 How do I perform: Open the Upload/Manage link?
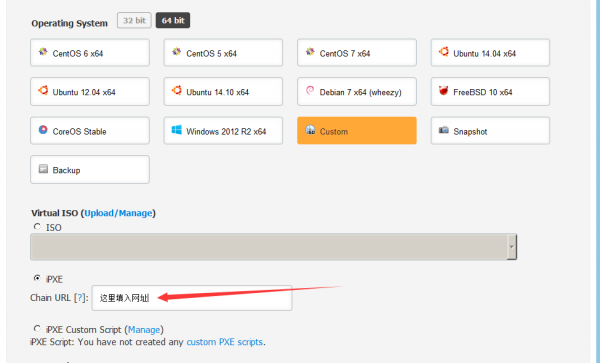118,213
